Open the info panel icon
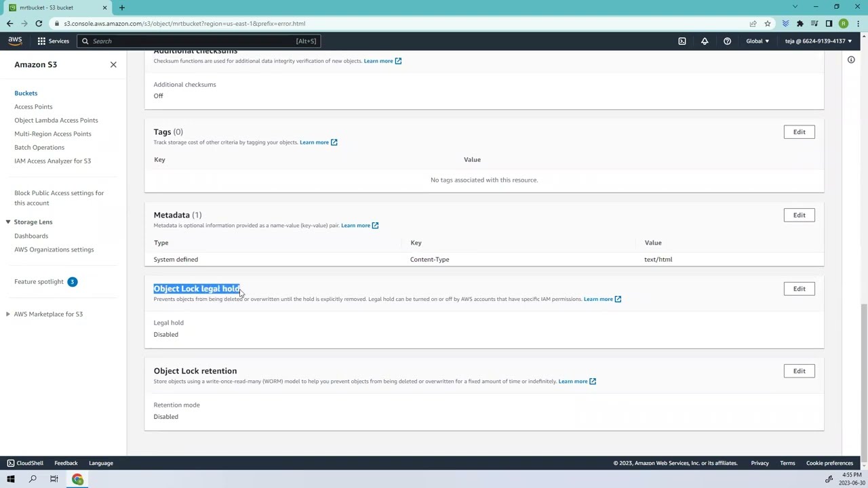This screenshot has height=488, width=868. [x=851, y=60]
